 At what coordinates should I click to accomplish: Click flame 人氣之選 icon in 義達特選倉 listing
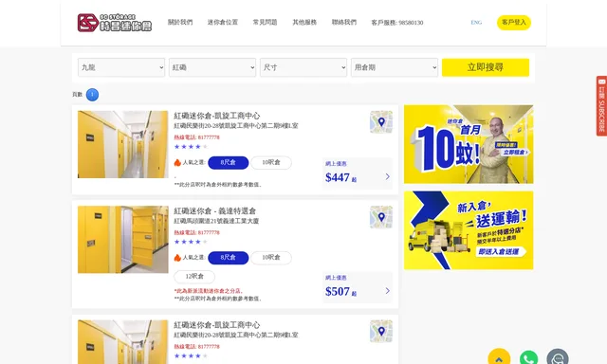coord(177,258)
